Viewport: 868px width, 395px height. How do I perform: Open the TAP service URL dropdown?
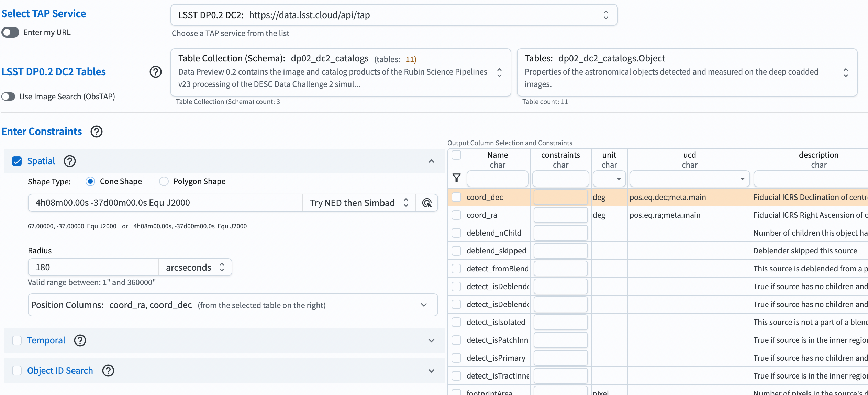pyautogui.click(x=394, y=15)
